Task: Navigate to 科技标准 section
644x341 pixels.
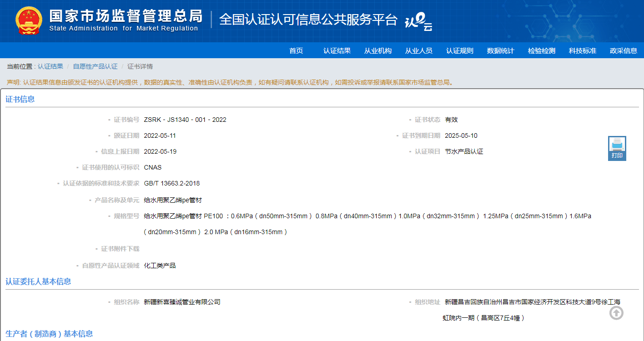Action: 583,50
